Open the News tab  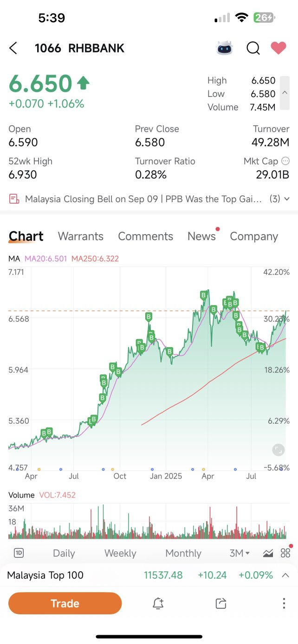coord(201,236)
